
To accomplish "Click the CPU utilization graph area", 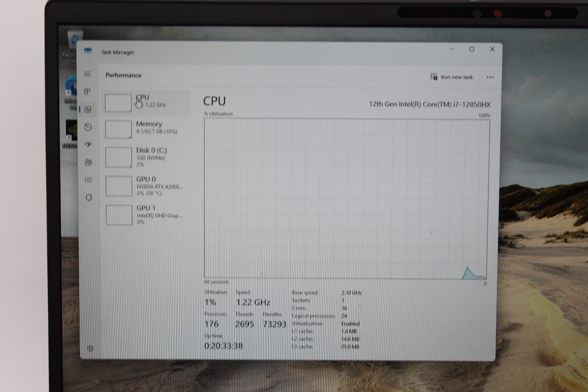I will click(346, 199).
